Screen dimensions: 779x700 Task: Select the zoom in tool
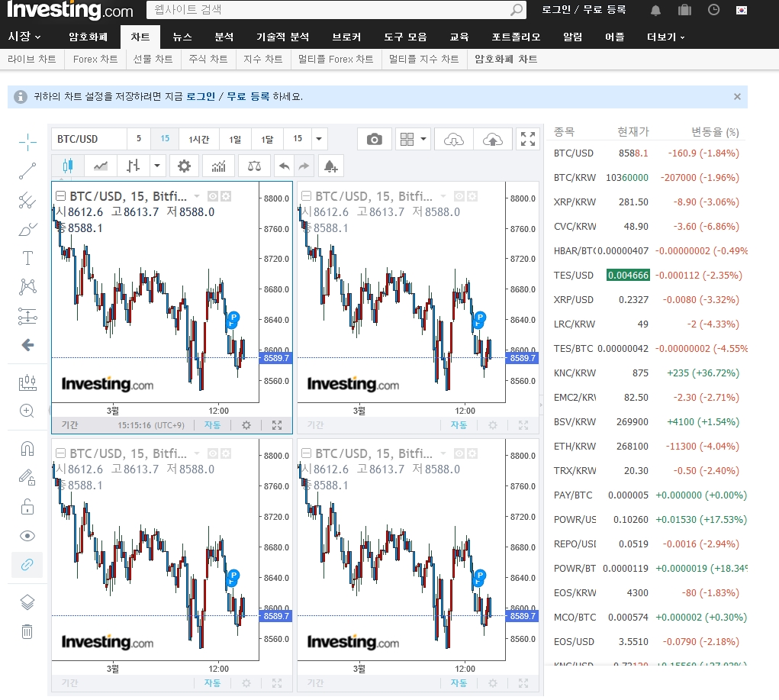(x=27, y=411)
